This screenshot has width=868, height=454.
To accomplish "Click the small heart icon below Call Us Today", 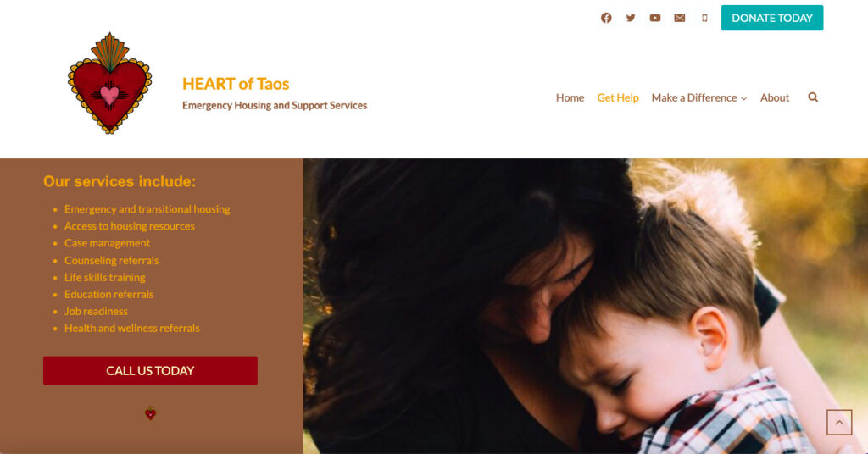I will tap(150, 413).
